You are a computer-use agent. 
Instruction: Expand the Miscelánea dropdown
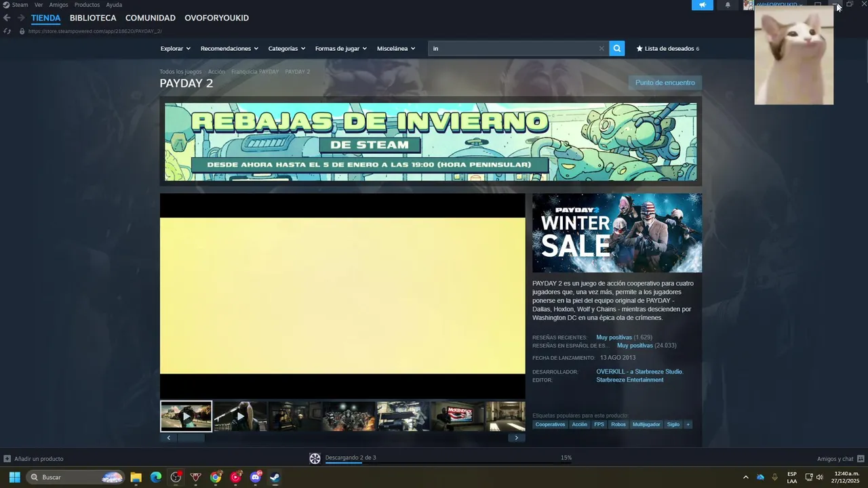(396, 49)
